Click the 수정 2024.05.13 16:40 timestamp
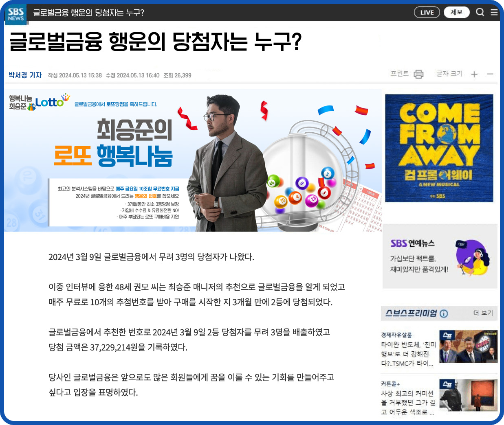The width and height of the screenshot is (504, 425). [132, 75]
